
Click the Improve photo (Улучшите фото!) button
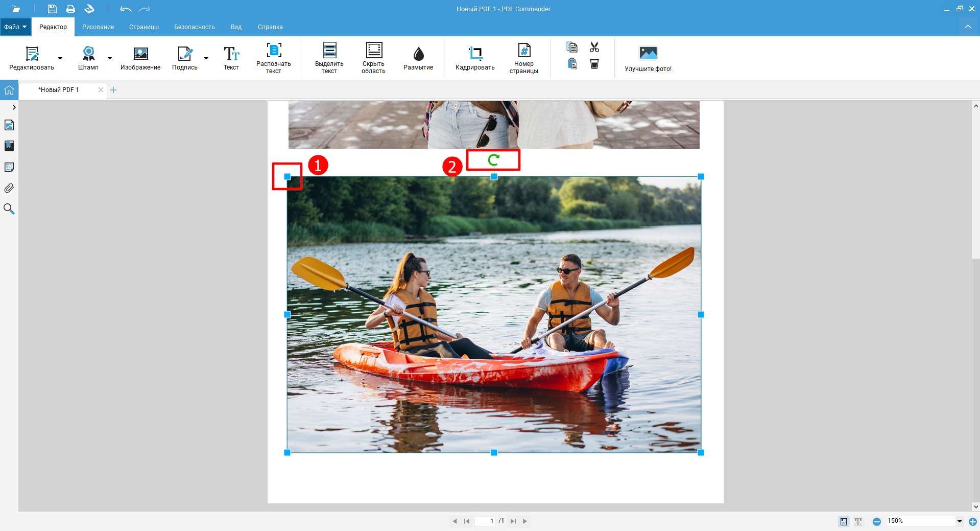coord(648,58)
